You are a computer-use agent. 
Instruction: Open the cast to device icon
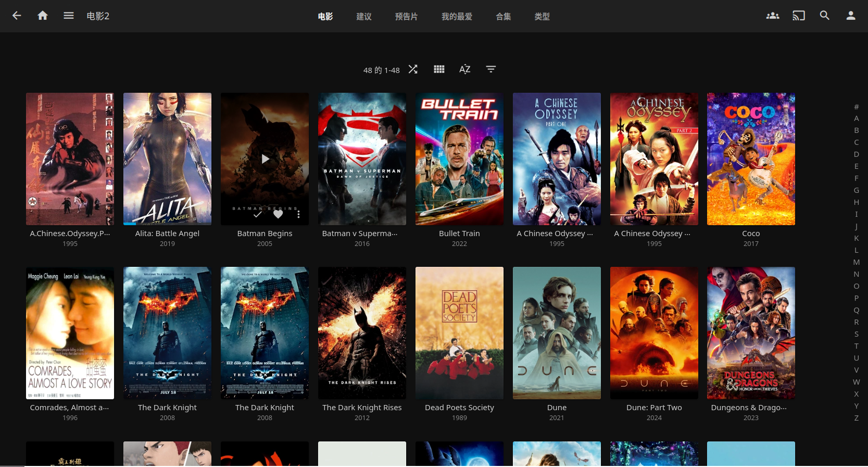tap(799, 16)
